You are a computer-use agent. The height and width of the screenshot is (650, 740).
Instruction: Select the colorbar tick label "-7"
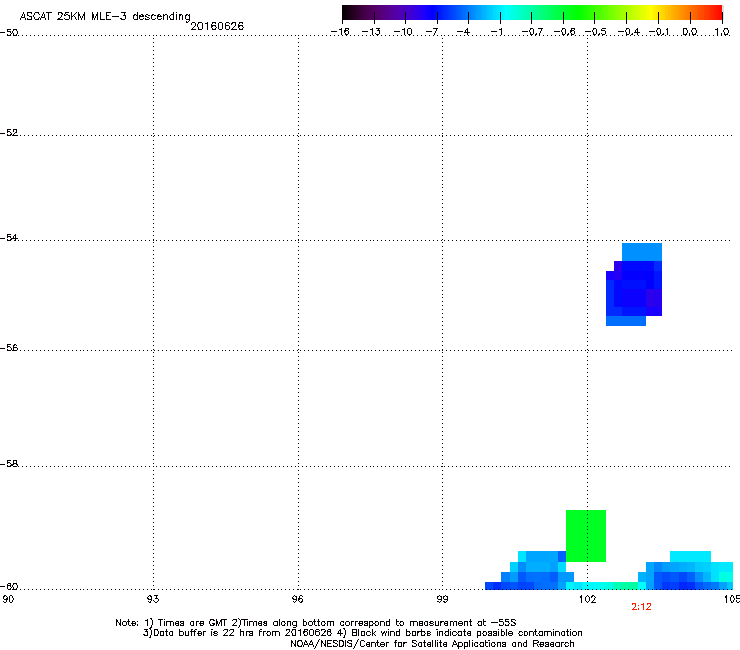click(431, 32)
